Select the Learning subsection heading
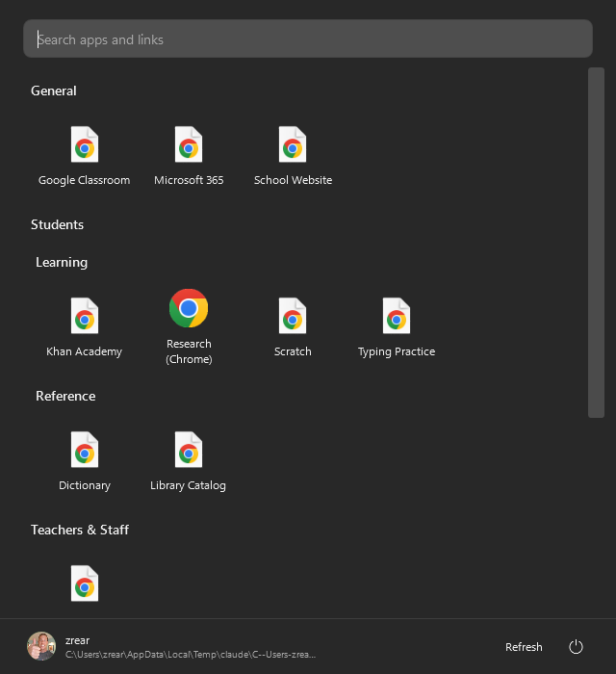This screenshot has height=674, width=616. (62, 262)
